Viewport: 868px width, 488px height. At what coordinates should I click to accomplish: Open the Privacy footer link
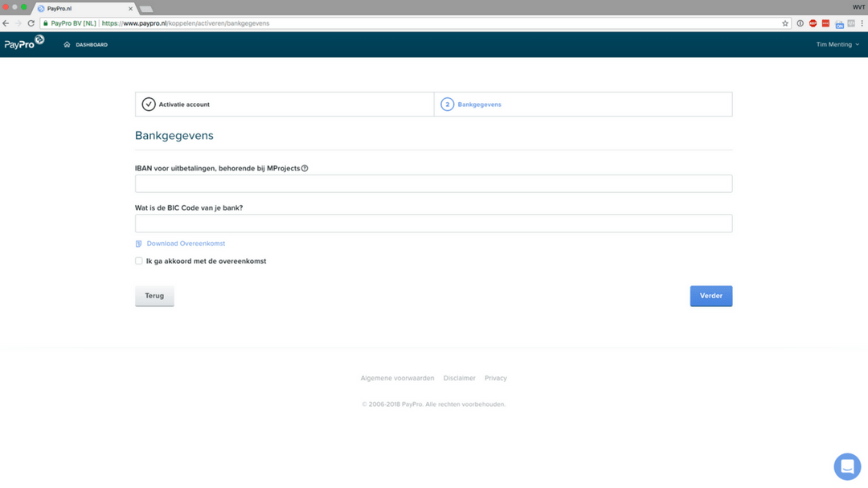tap(496, 379)
